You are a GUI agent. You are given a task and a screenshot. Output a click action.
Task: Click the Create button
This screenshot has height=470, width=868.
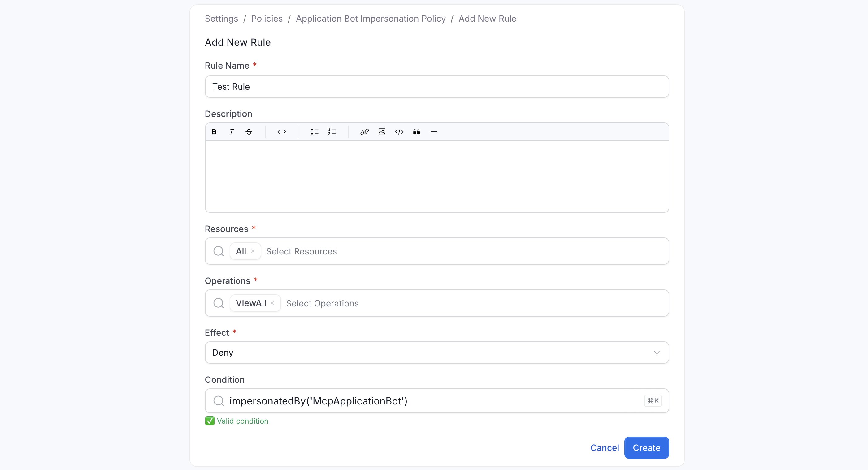[646, 448]
